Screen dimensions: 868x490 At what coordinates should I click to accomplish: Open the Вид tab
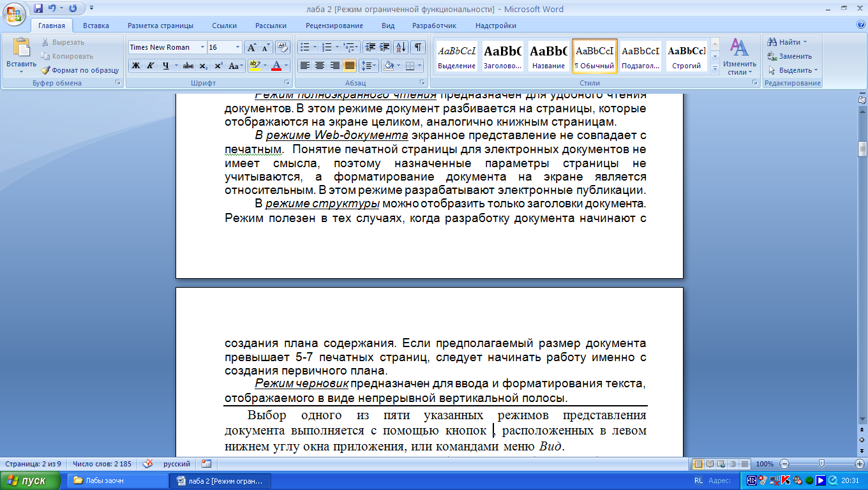coord(388,26)
